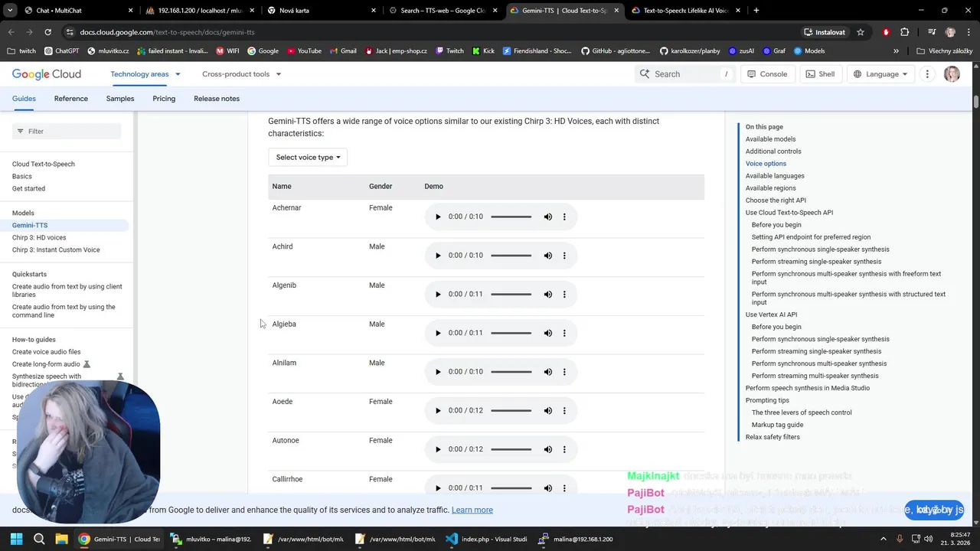980x551 pixels.
Task: Mute the Aoede demo audio
Action: coord(548,410)
